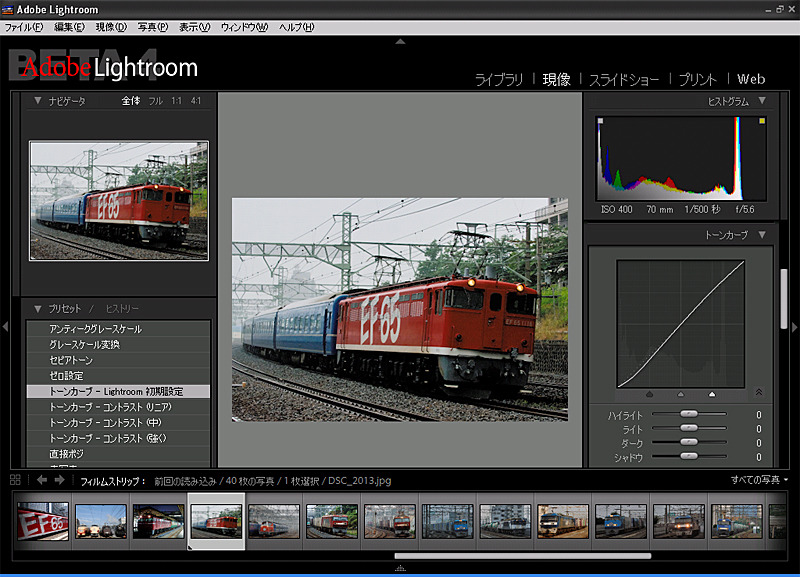This screenshot has width=800, height=577.
Task: Collapse the プリセット panel triangle
Action: click(x=38, y=309)
